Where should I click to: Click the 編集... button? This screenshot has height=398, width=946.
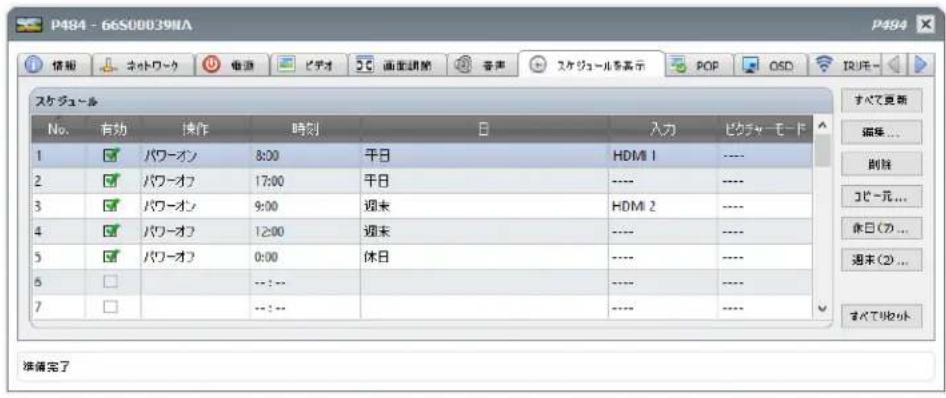click(881, 131)
